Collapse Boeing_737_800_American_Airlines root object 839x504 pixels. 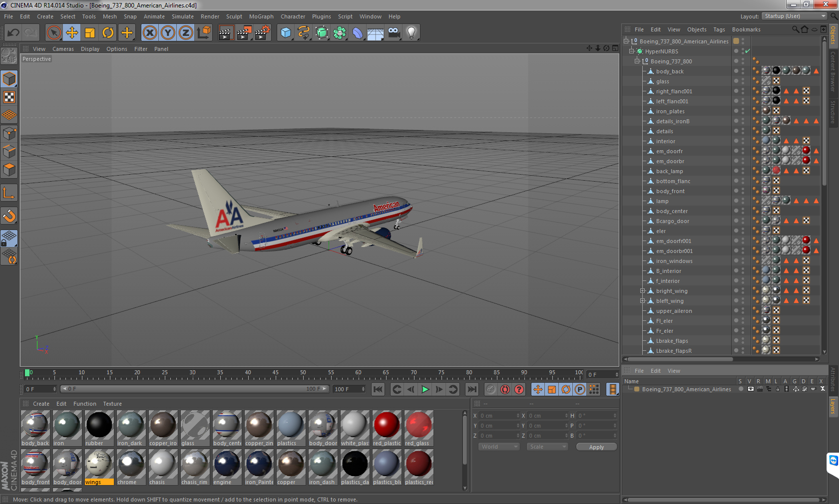pyautogui.click(x=626, y=41)
